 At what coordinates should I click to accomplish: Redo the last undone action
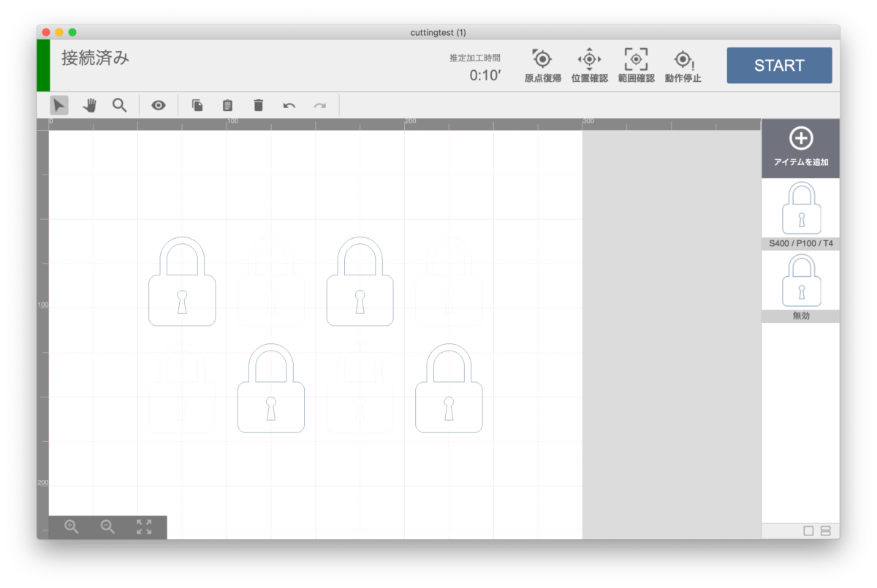tap(319, 105)
